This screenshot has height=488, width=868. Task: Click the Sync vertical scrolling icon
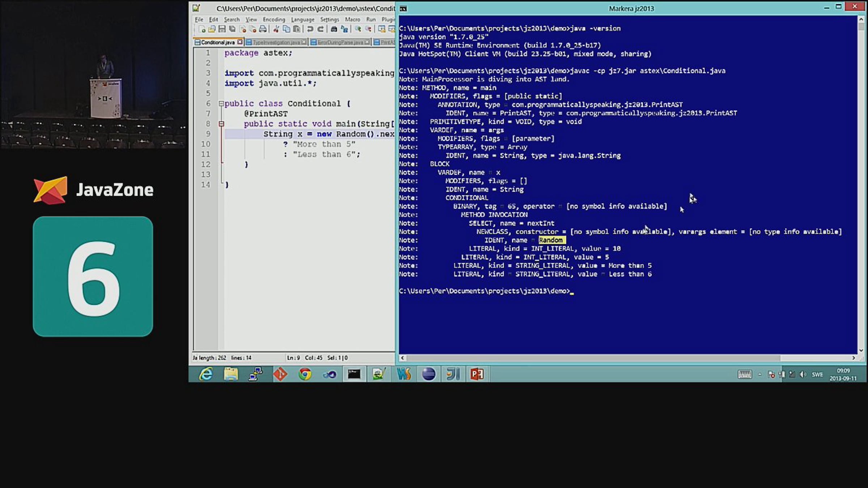(x=382, y=29)
